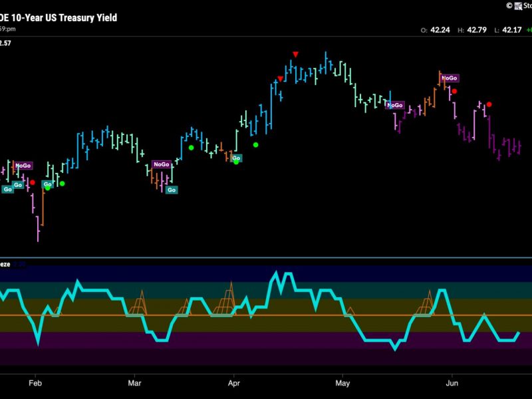Click the Apr label on the time axis
Viewport: 532px width, 399px height.
click(x=234, y=383)
